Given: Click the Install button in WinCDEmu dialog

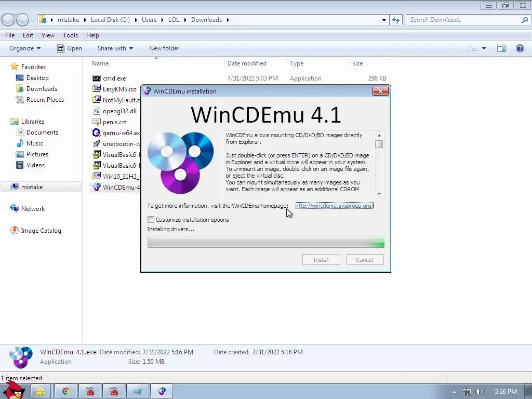Looking at the screenshot, I should (x=321, y=260).
